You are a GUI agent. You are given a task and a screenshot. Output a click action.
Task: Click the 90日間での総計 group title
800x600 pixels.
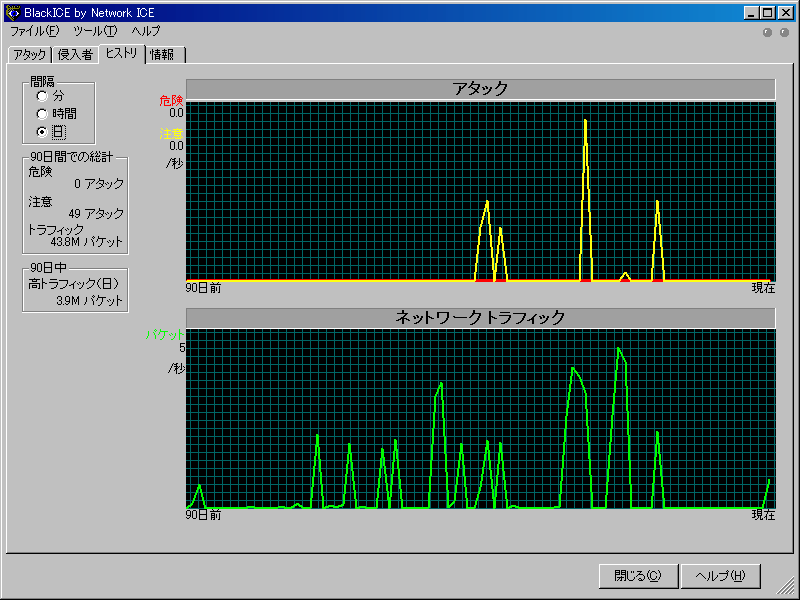(71, 157)
